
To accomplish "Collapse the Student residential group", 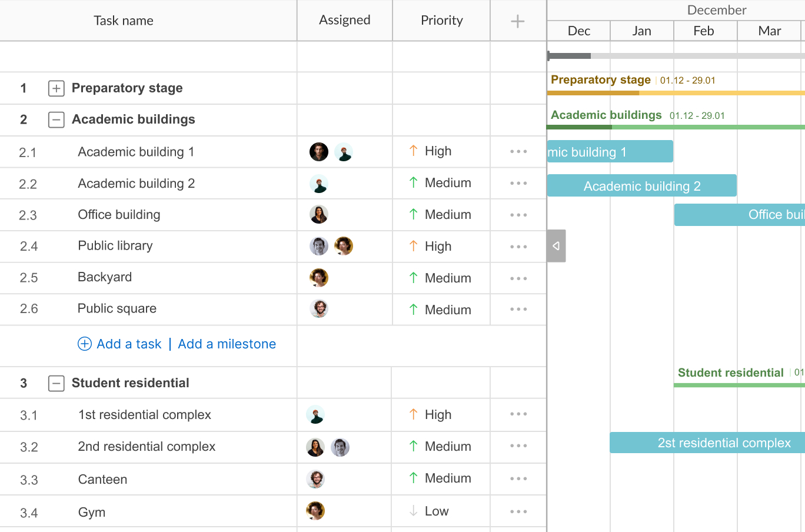I will coord(56,384).
